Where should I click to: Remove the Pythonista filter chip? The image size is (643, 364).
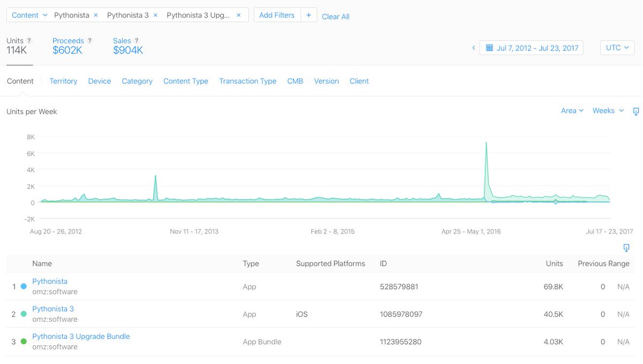[96, 15]
